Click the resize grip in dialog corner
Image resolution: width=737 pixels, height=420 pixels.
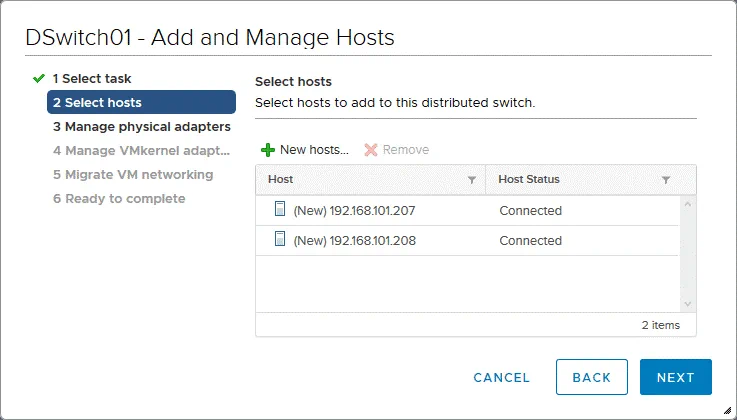(x=727, y=411)
